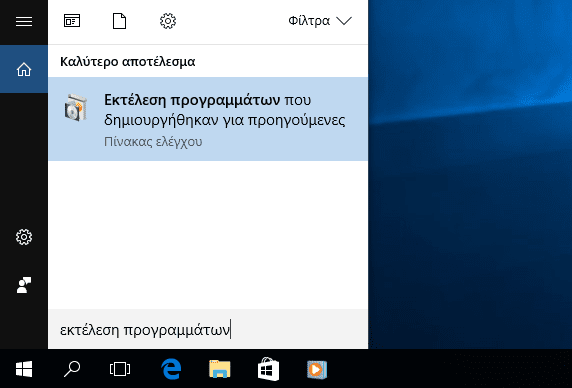Click the Καλύτερο αποτέλεσμα heading
Screen dimensions: 572x388
tap(127, 62)
